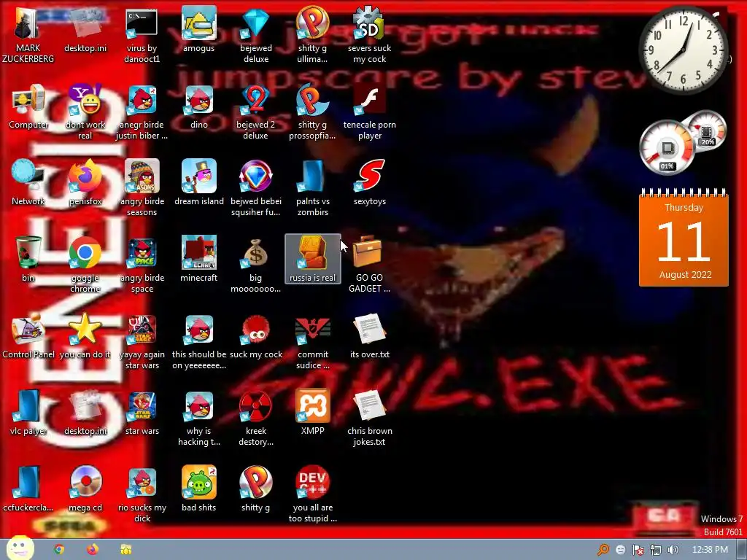Viewport: 747px width, 560px height.
Task: Select the dream island icon
Action: tap(198, 183)
